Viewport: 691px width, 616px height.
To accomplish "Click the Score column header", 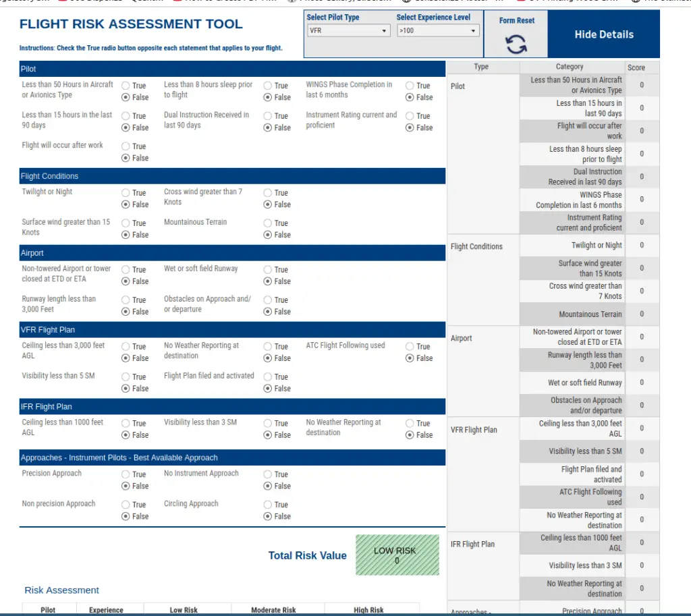I will point(636,67).
